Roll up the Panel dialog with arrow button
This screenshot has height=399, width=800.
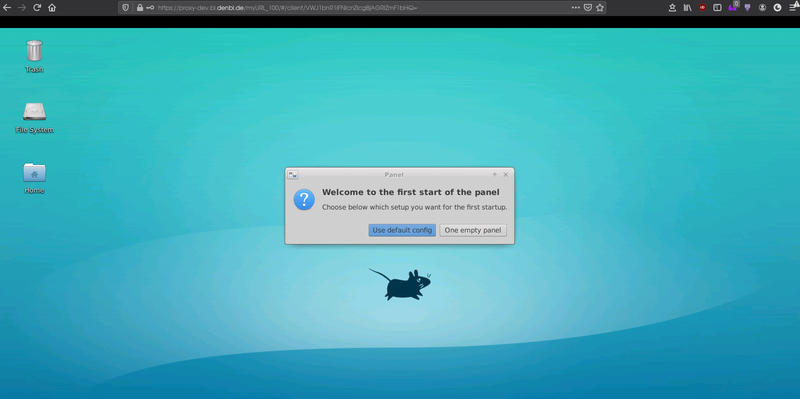point(494,174)
